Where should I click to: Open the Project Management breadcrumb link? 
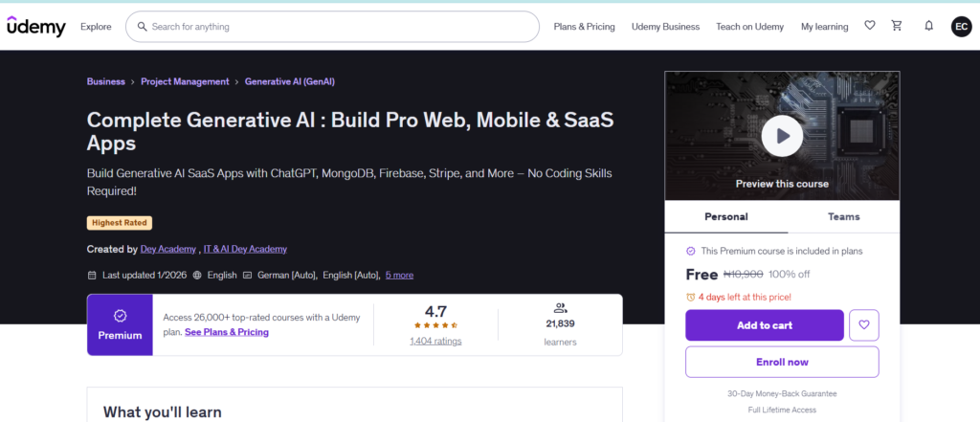(x=185, y=82)
